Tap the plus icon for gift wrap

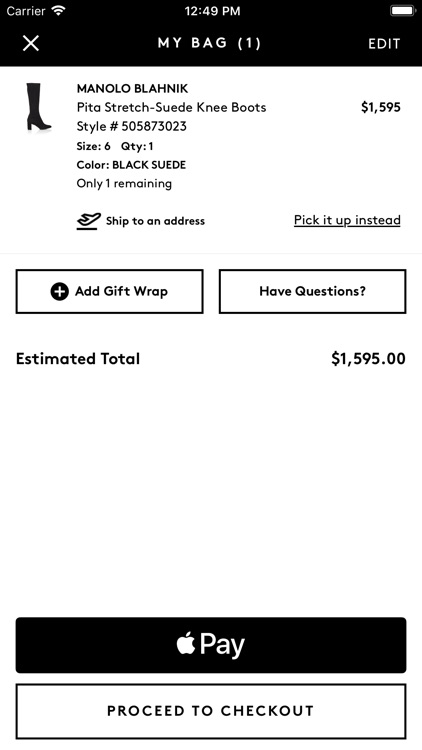click(x=59, y=291)
